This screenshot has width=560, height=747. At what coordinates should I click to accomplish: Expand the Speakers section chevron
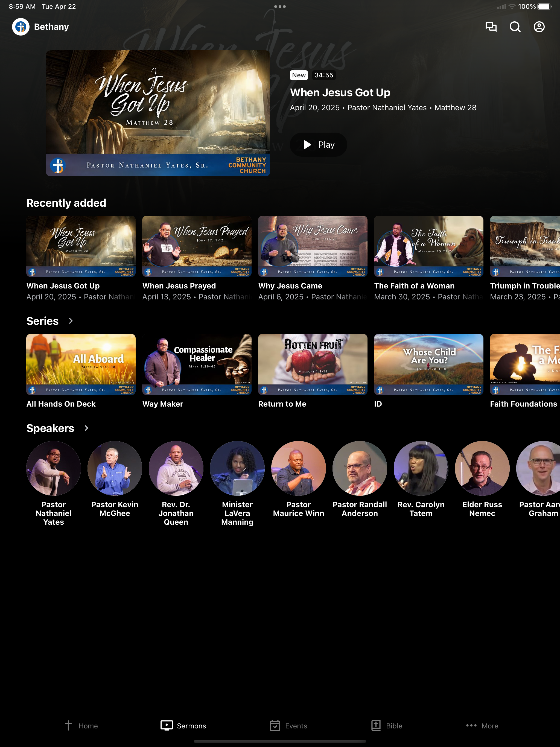86,428
